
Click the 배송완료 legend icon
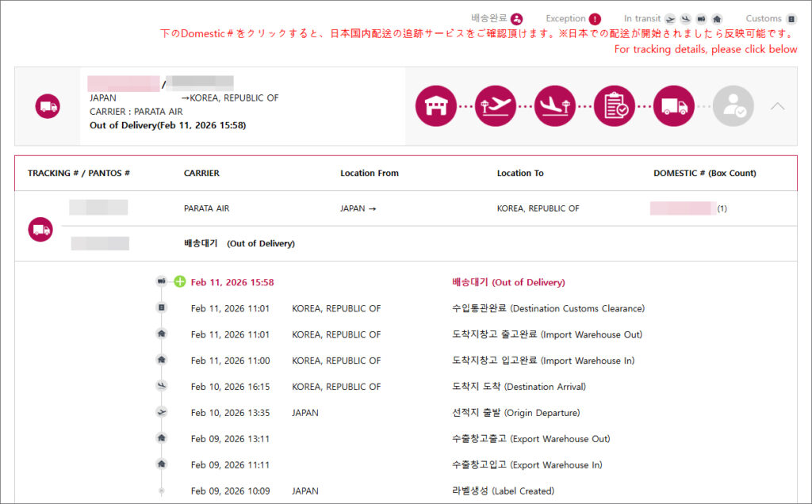click(517, 19)
